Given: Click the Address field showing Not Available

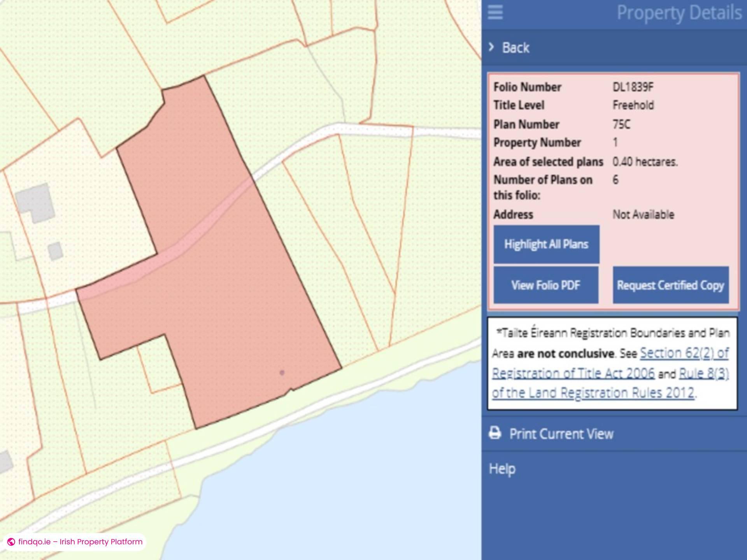Looking at the screenshot, I should click(643, 214).
